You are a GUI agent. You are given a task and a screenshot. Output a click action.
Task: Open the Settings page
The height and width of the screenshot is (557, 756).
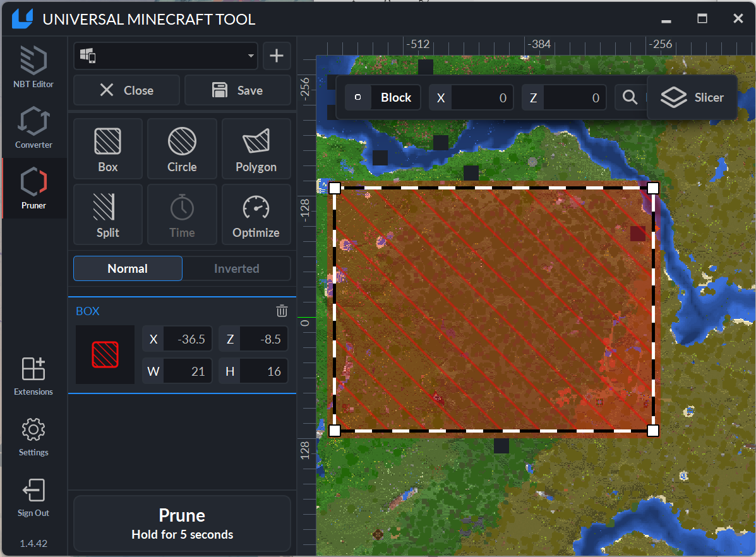point(33,436)
